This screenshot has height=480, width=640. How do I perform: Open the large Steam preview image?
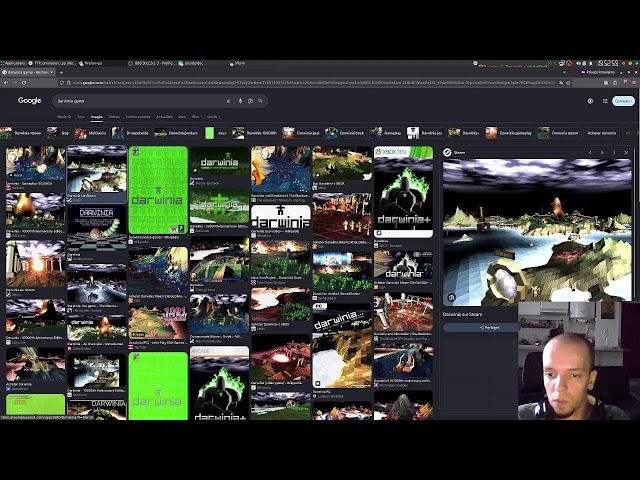[x=537, y=231]
